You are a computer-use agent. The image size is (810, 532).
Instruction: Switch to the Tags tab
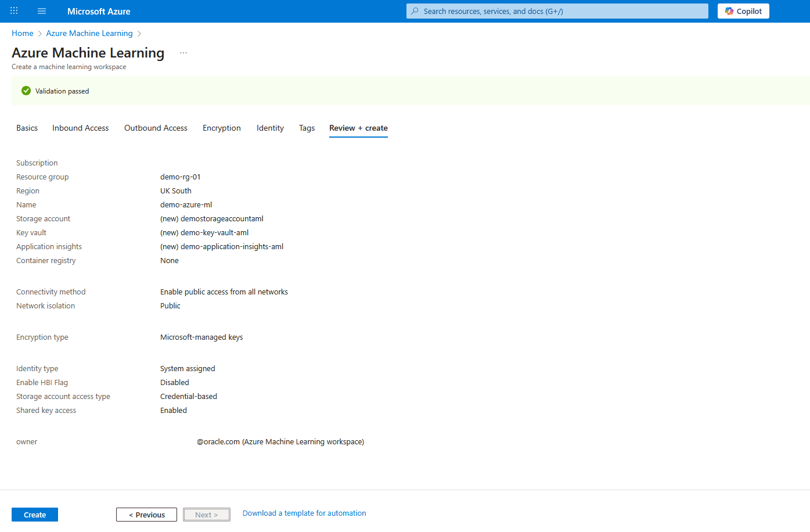pos(307,128)
